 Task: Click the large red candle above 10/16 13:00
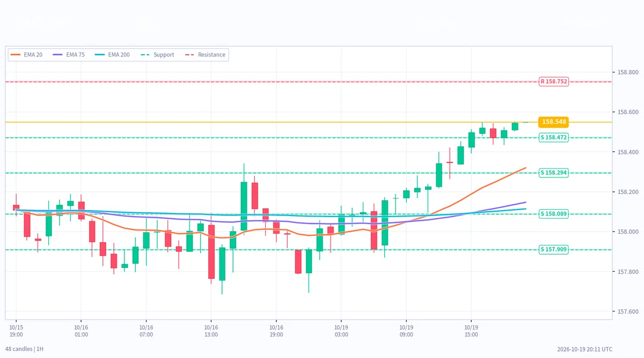click(211, 252)
